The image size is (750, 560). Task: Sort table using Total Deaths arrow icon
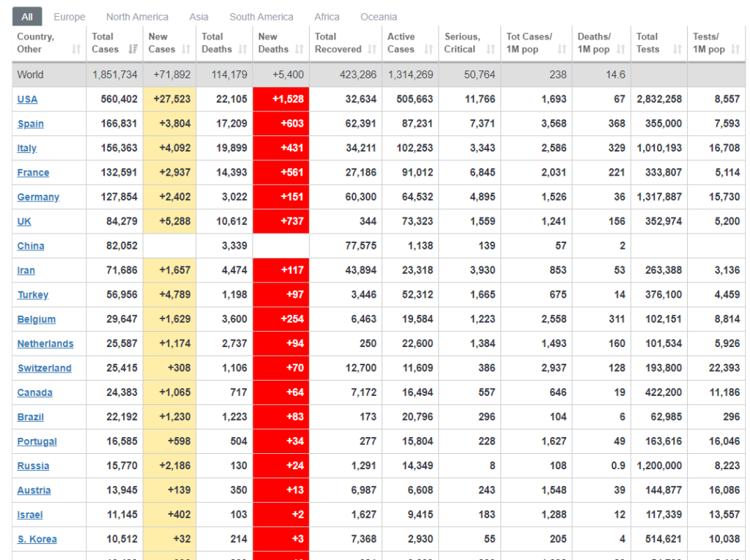pyautogui.click(x=243, y=49)
